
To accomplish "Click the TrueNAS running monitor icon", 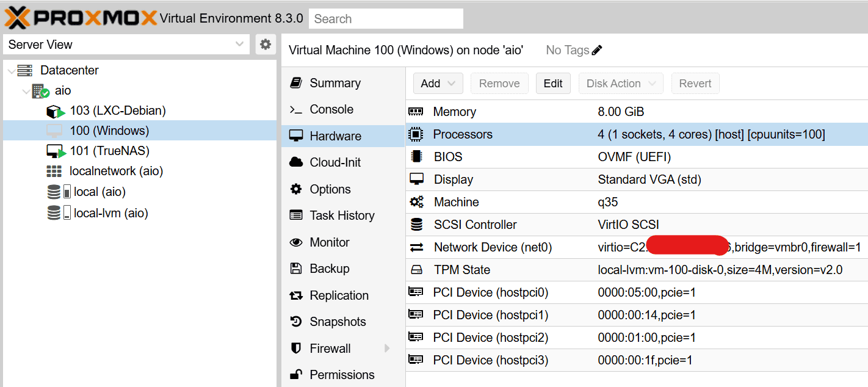I will pyautogui.click(x=56, y=151).
